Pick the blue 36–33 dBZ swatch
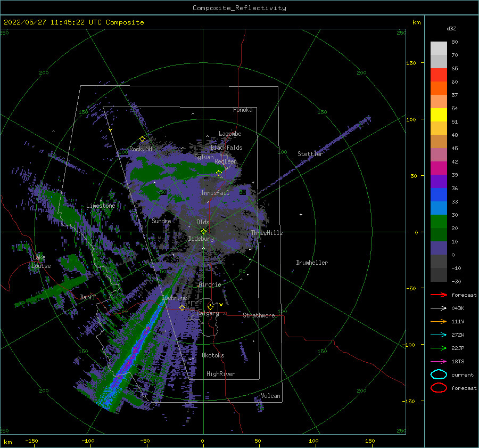Image resolution: width=479 pixels, height=448 pixels. click(439, 195)
